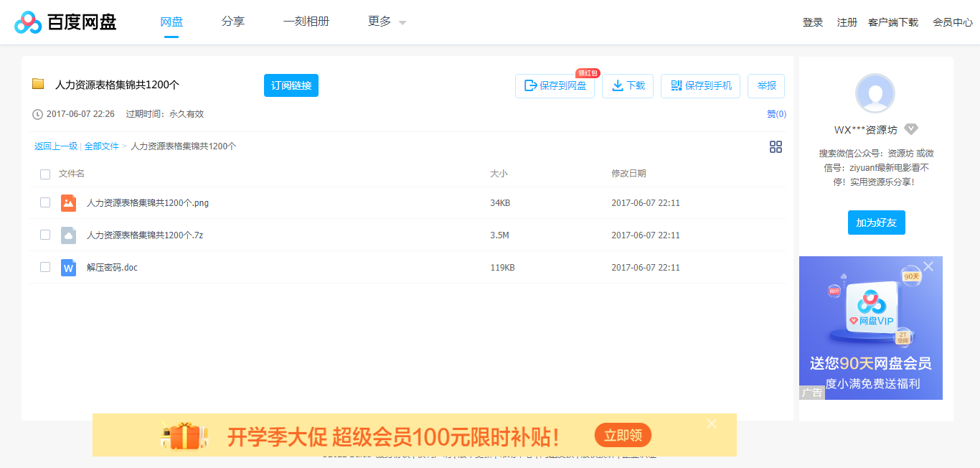
Task: Click the follow heart icon next to WX***资源坊
Action: [911, 129]
